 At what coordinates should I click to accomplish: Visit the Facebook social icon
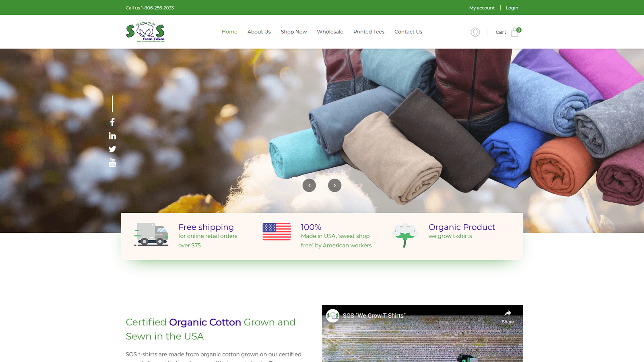[112, 122]
